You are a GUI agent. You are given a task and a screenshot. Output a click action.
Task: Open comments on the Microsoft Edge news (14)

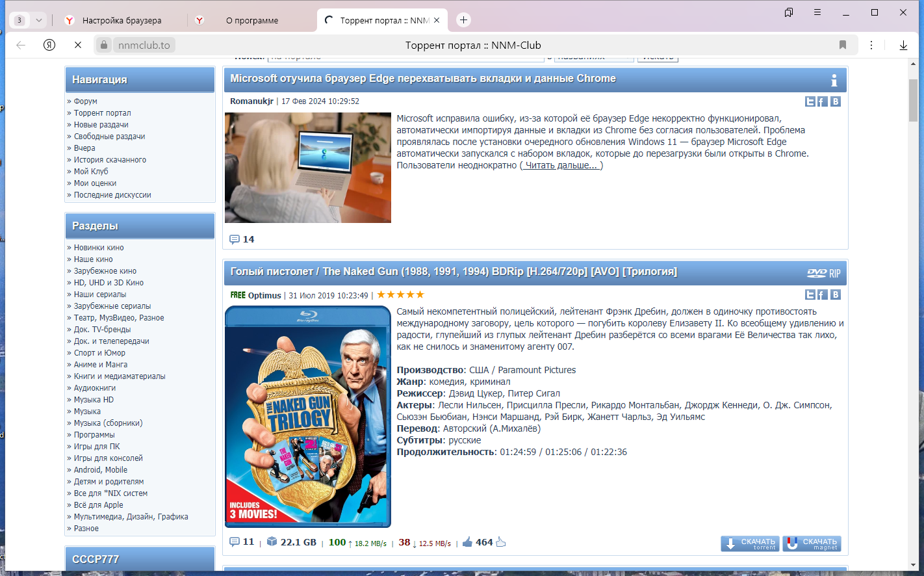(x=242, y=239)
